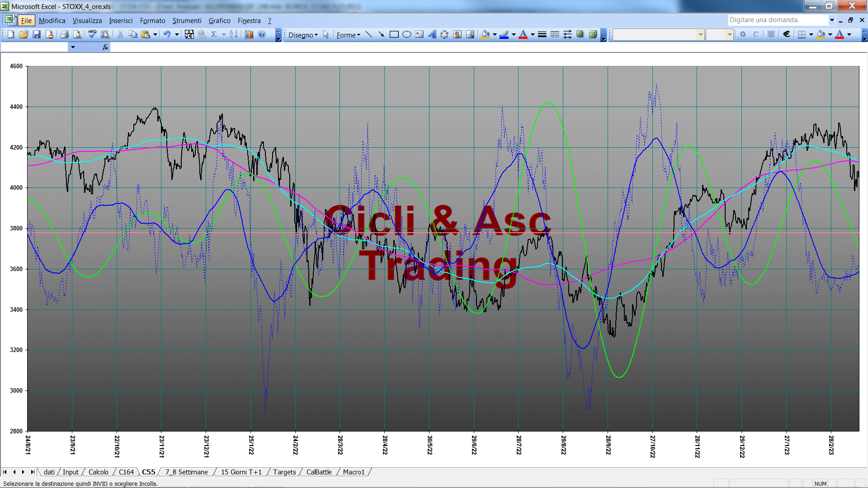Expand the Name Box dropdown arrow
The height and width of the screenshot is (488, 868).
[x=73, y=47]
